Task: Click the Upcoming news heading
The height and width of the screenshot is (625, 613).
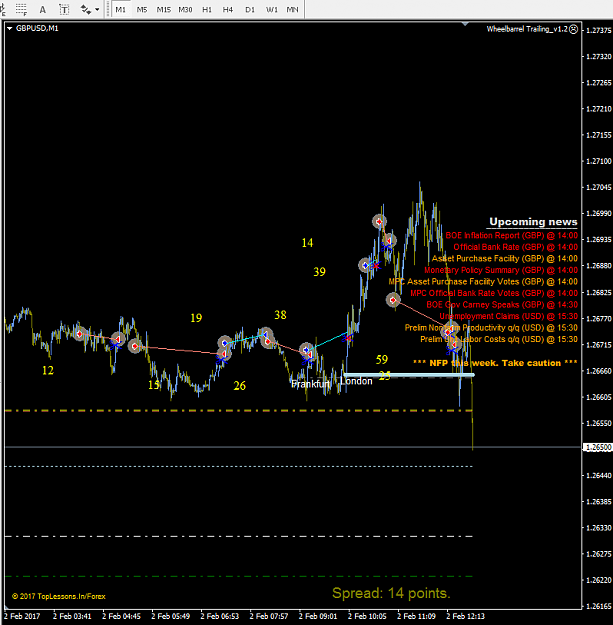Action: [x=533, y=222]
